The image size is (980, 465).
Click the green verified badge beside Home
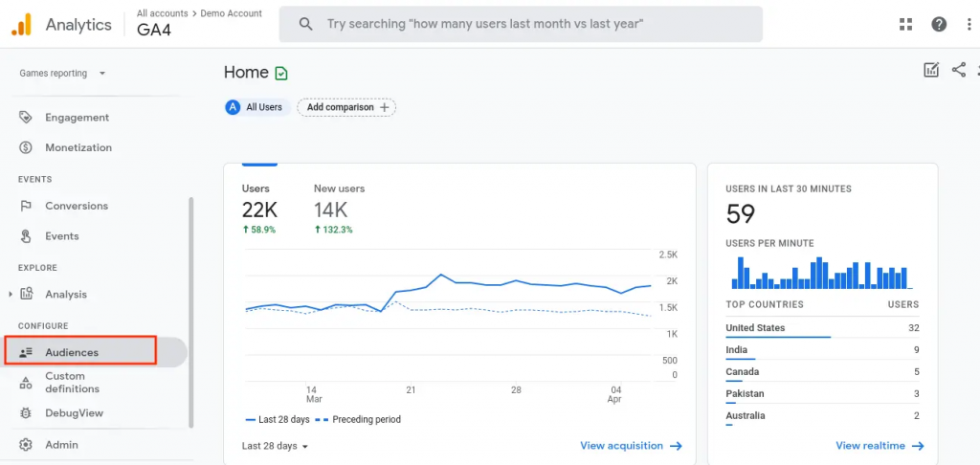pos(281,73)
